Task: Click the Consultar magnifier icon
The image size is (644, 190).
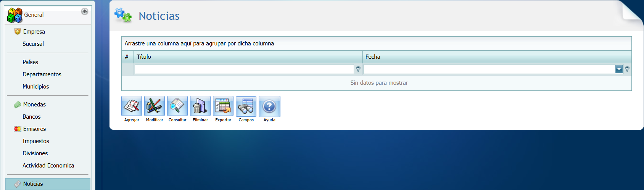Action: click(177, 106)
